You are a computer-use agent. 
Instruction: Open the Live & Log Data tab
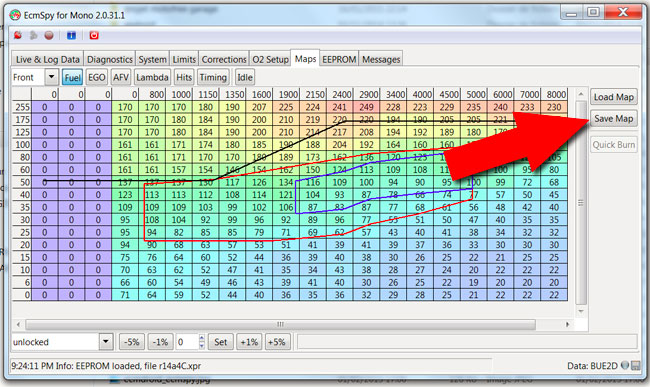tap(47, 59)
